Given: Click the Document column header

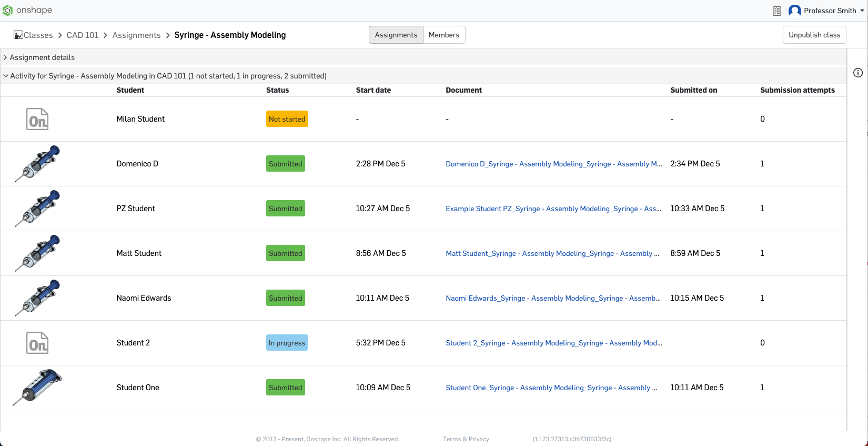Looking at the screenshot, I should (x=463, y=90).
